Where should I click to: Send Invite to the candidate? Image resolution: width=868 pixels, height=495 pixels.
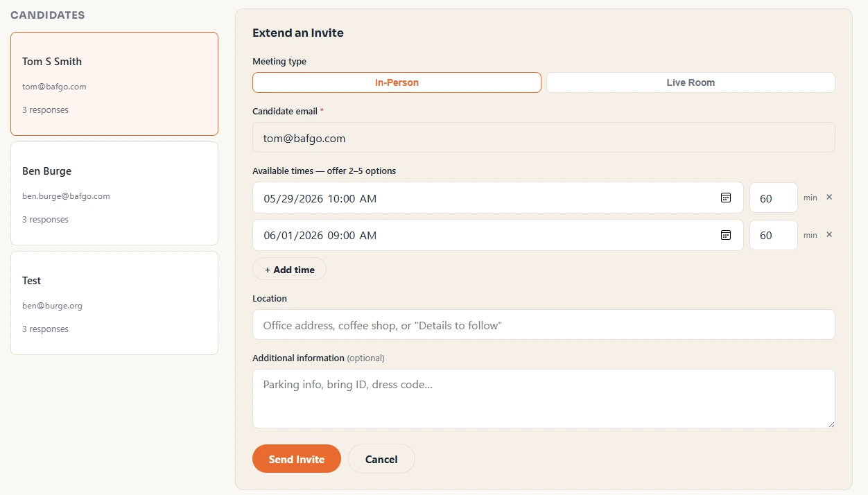pos(297,459)
